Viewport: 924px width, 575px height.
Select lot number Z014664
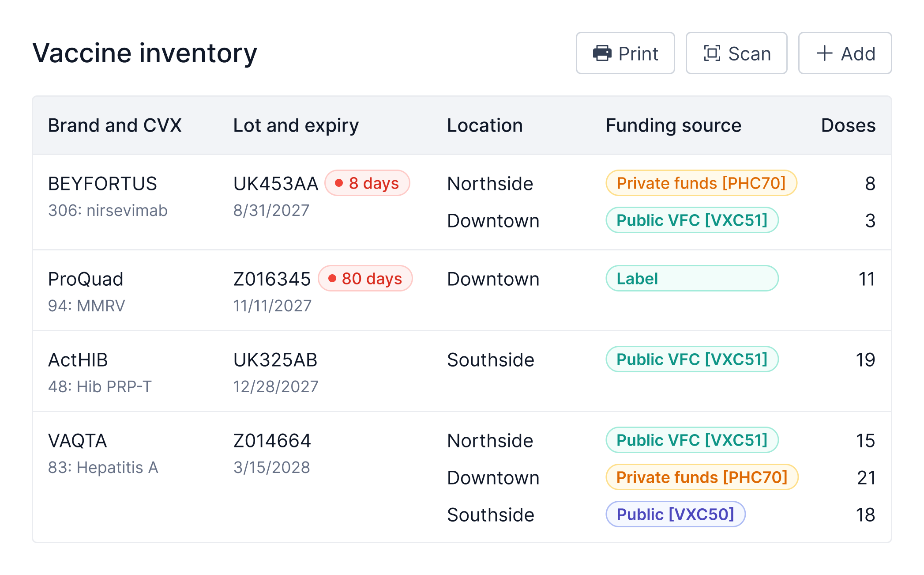point(272,441)
